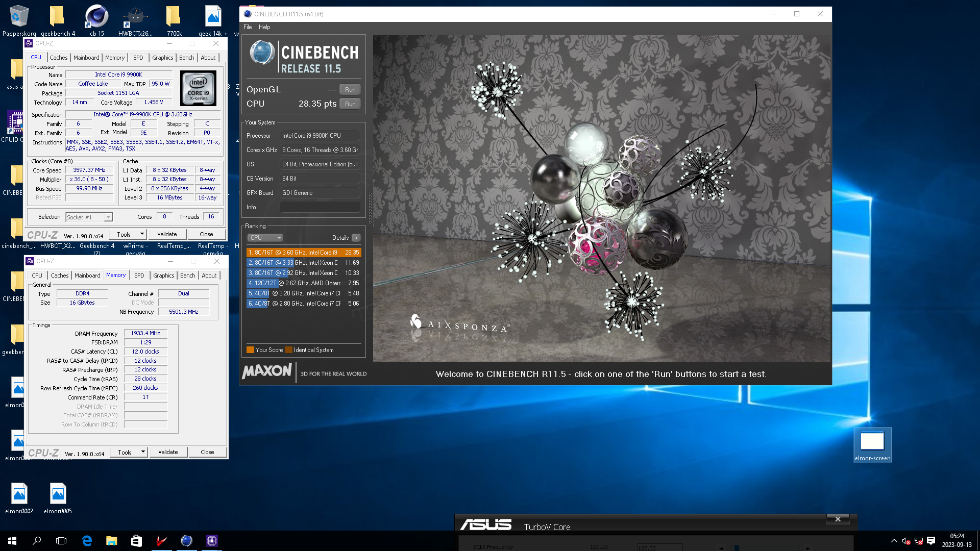Switch to Cinebench via taskbar icon

point(186,541)
